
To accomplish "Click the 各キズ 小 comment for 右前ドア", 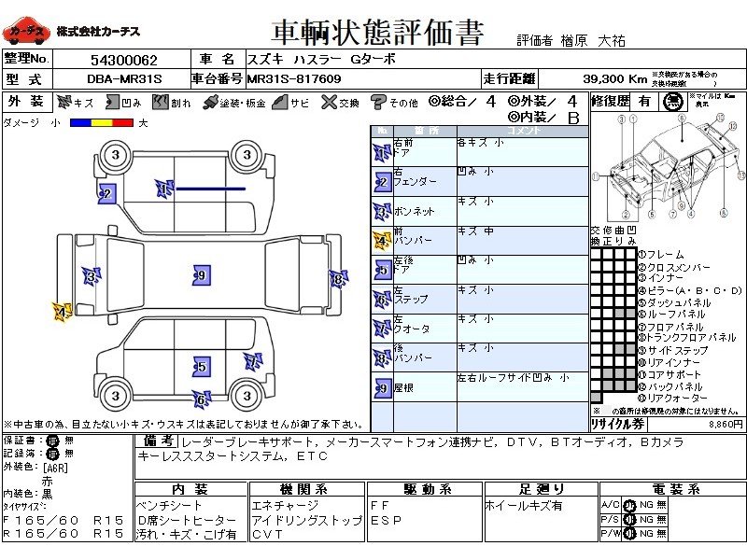I will pyautogui.click(x=480, y=143).
